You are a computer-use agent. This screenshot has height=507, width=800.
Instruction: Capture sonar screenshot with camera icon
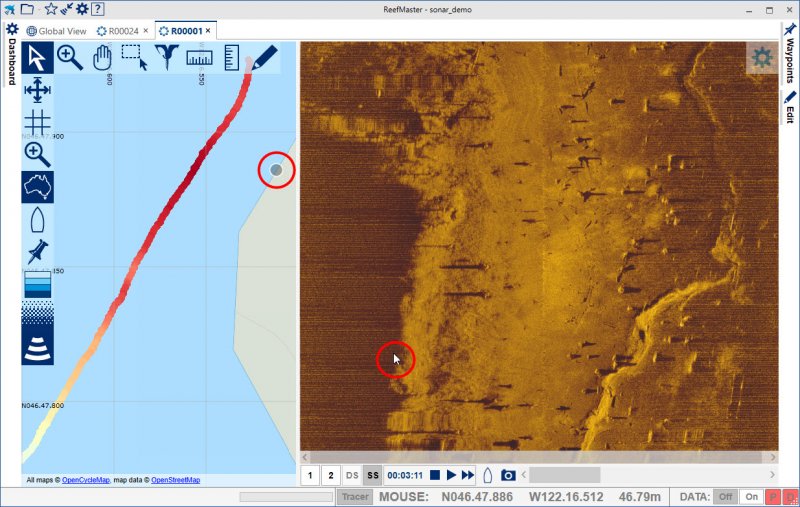pyautogui.click(x=508, y=475)
